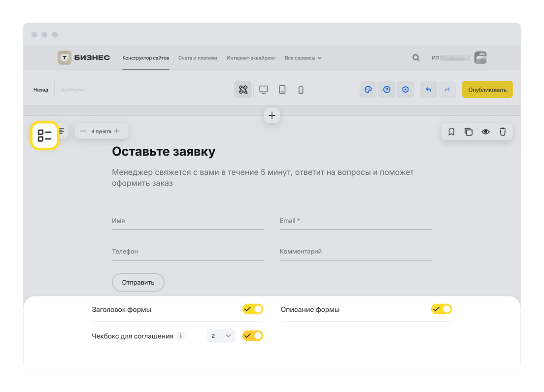Disable the Заголовок формы toggle
The height and width of the screenshot is (392, 544).
click(x=252, y=309)
